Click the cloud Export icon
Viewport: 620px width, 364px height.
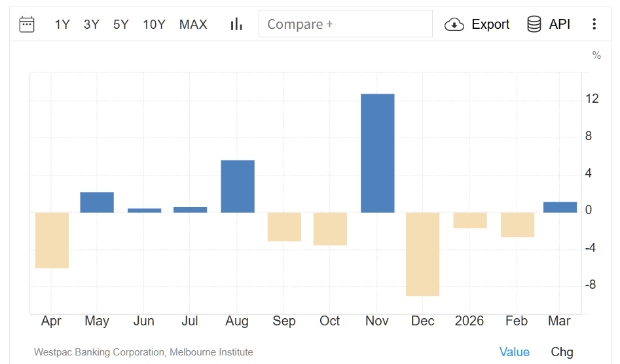click(454, 24)
